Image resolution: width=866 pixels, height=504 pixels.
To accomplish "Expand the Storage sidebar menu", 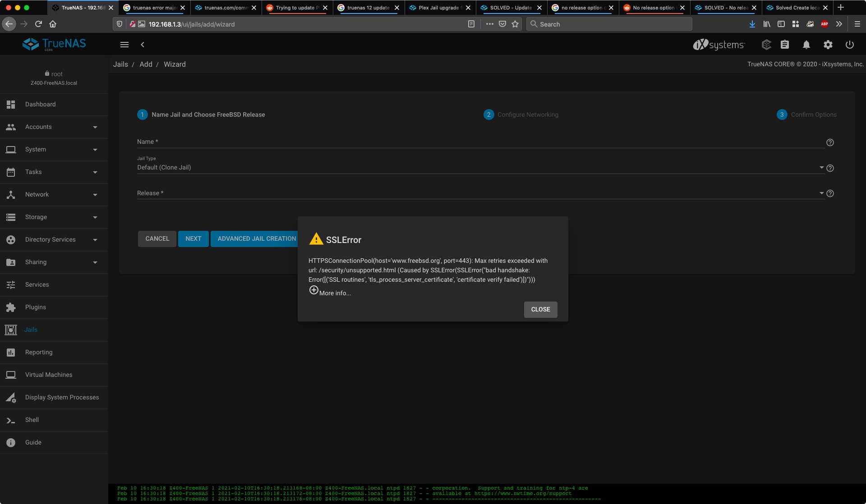I will (54, 217).
